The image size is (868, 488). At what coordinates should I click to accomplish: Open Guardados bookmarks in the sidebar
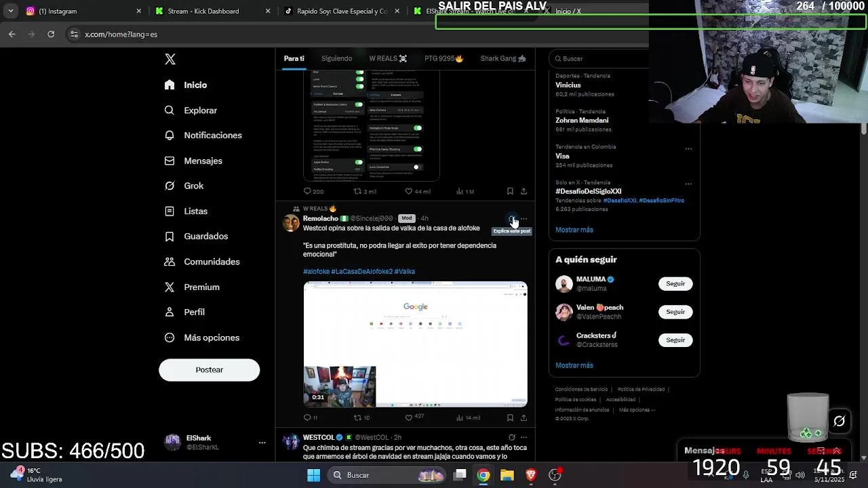(196, 236)
